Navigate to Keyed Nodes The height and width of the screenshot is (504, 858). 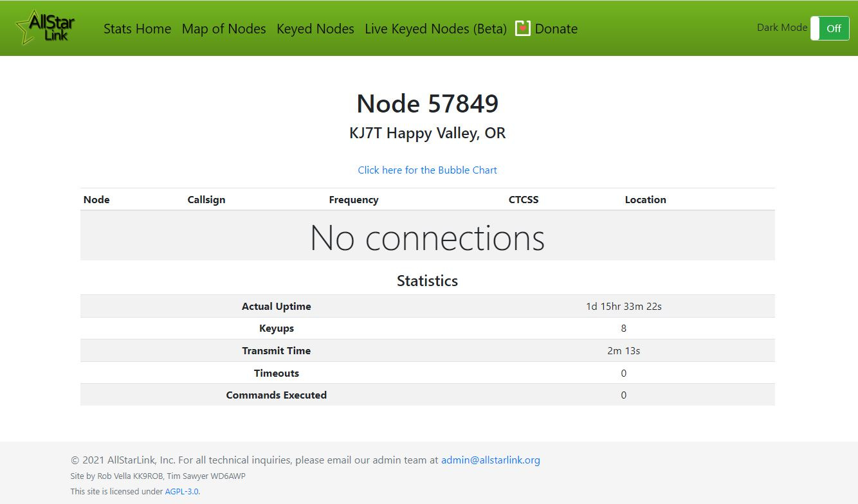coord(315,29)
